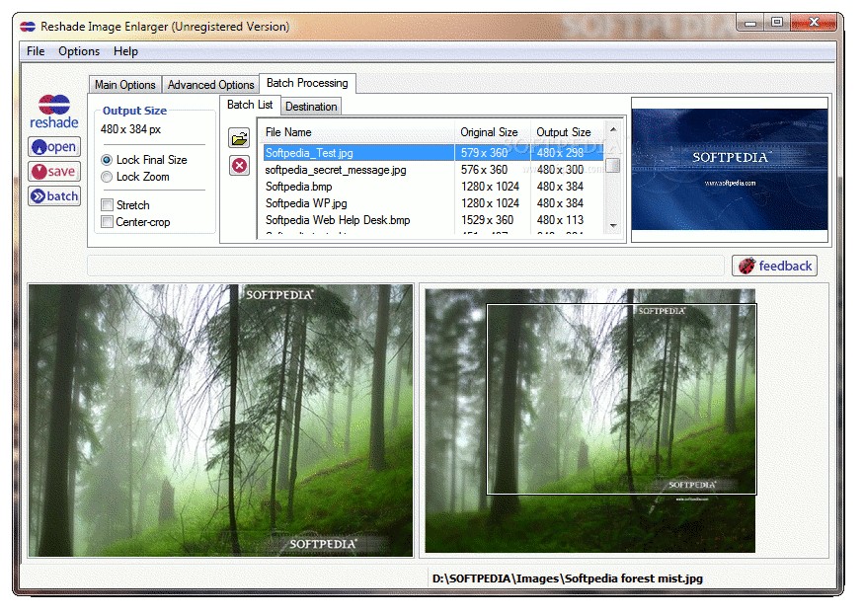Enable the Stretch checkbox

point(107,205)
